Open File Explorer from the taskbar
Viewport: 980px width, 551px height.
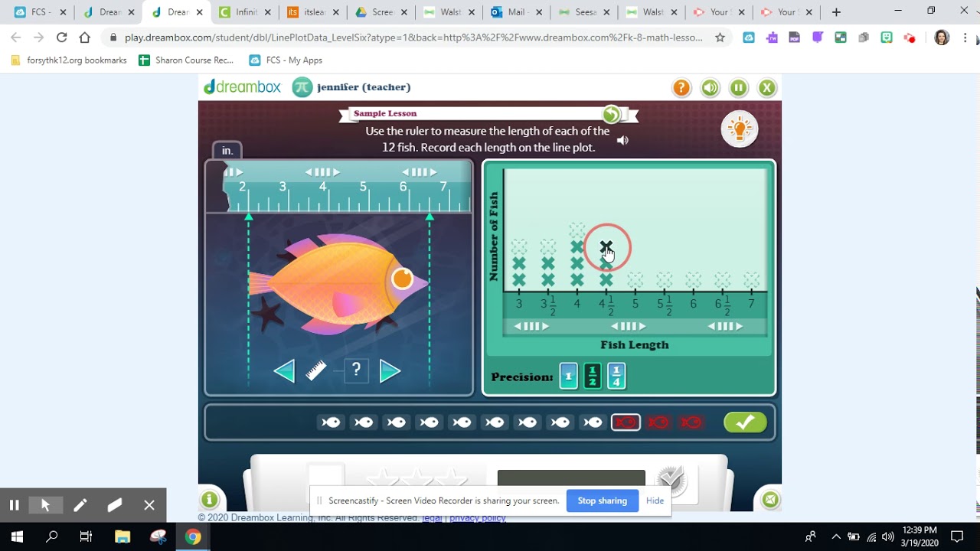pos(122,537)
